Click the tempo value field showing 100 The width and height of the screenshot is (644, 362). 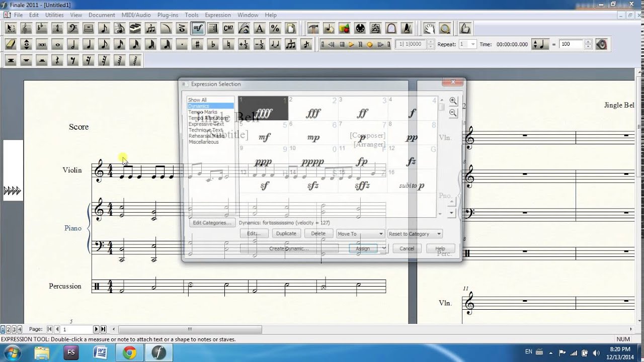coord(572,44)
